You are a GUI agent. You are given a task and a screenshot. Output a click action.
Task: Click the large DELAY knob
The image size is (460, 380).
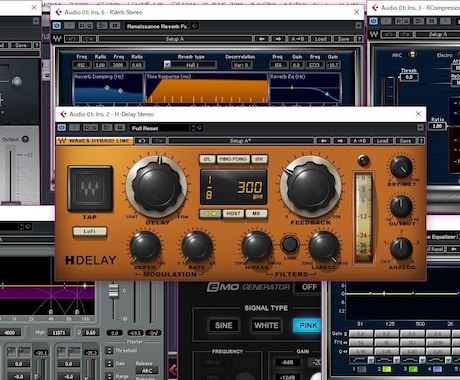(157, 187)
